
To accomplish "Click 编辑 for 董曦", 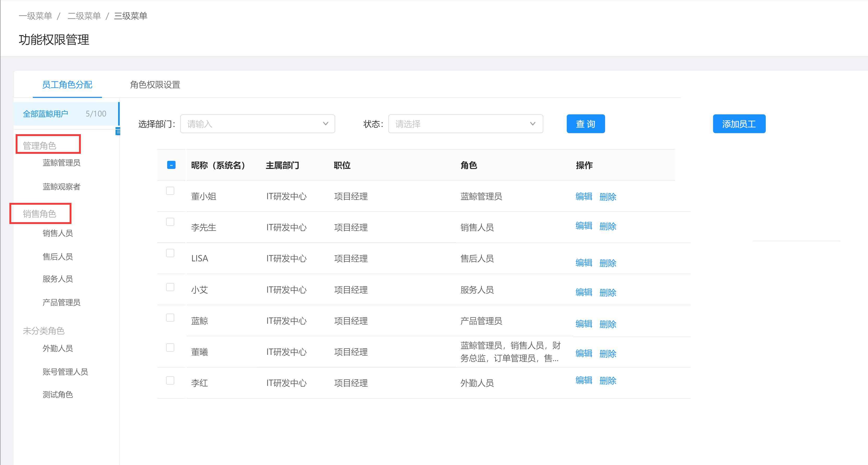I will [x=584, y=353].
